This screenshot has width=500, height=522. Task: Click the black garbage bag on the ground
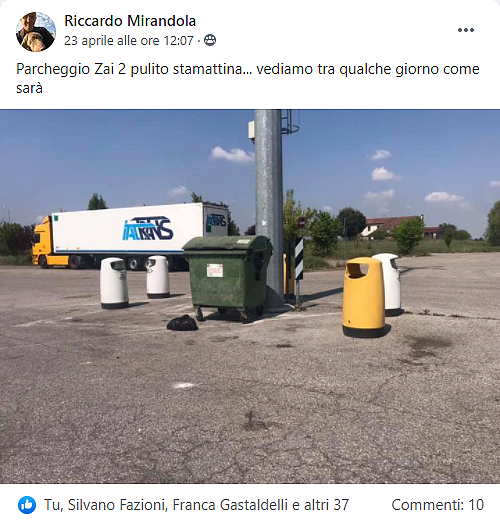pos(182,323)
